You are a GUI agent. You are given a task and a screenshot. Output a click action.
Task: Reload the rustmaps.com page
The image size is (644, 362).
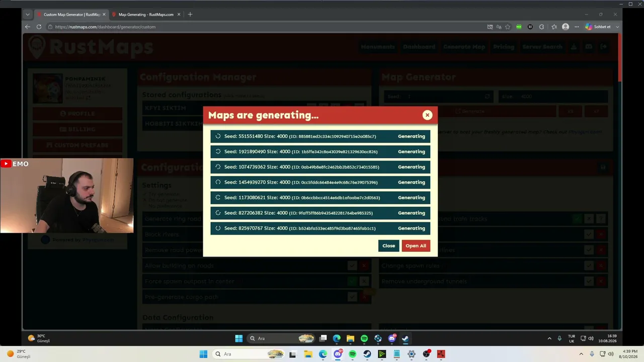point(39,27)
